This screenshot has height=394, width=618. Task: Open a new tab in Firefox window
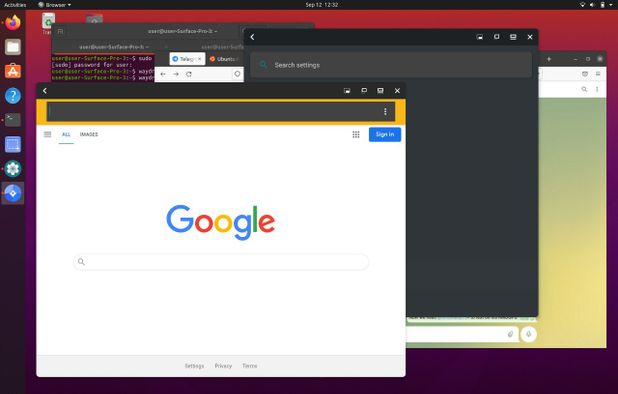pyautogui.click(x=549, y=59)
